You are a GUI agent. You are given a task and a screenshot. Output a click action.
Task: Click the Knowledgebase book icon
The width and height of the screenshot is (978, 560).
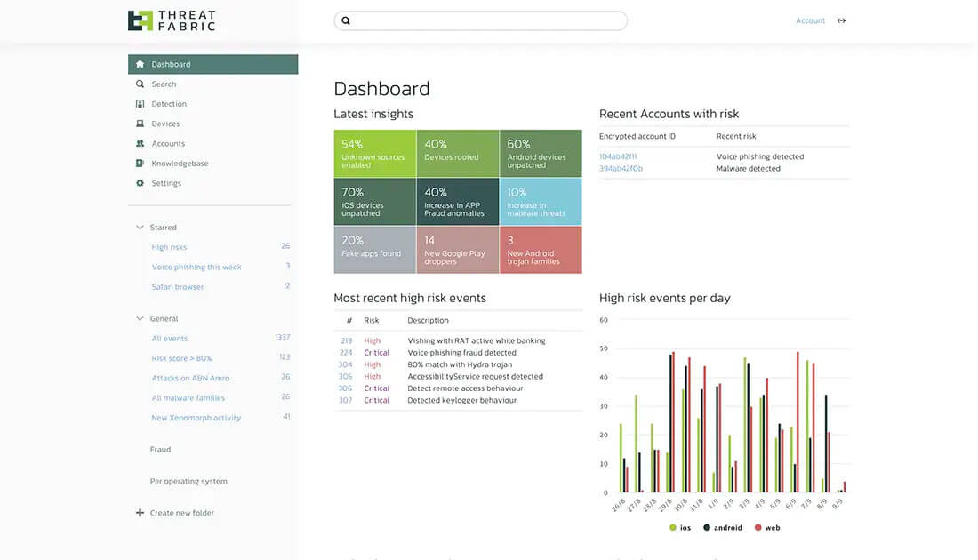pyautogui.click(x=140, y=164)
